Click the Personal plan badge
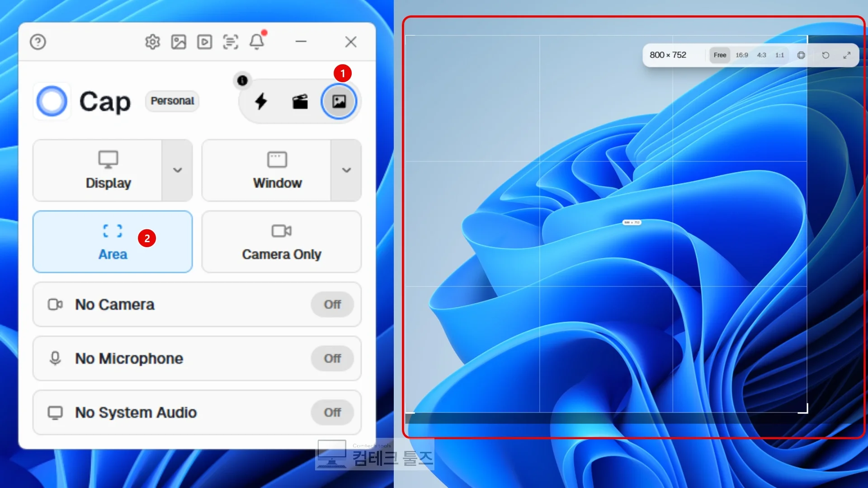This screenshot has height=488, width=868. click(172, 101)
